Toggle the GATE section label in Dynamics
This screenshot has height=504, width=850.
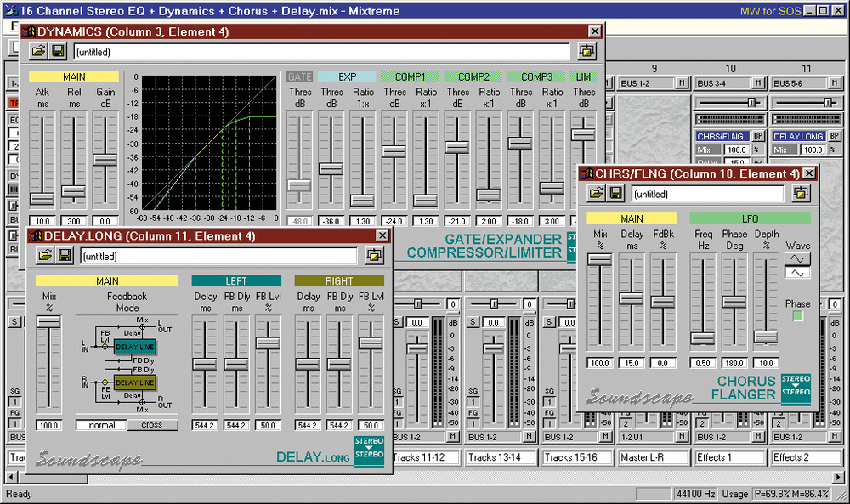coord(299,76)
